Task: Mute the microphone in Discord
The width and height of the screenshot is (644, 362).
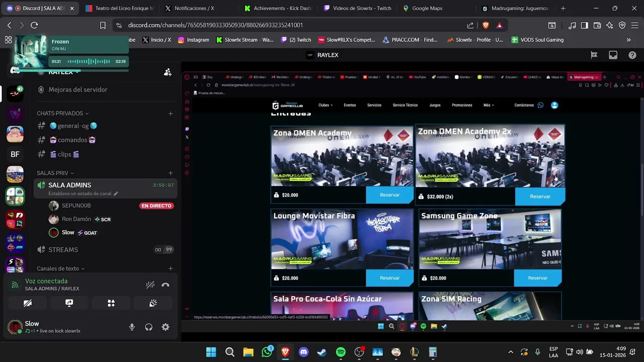Action: click(132, 327)
